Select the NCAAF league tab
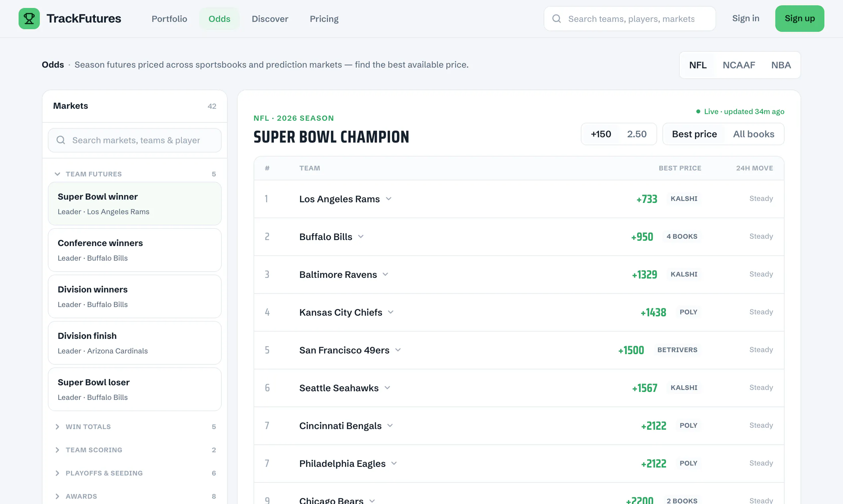This screenshot has width=843, height=504. pos(739,65)
